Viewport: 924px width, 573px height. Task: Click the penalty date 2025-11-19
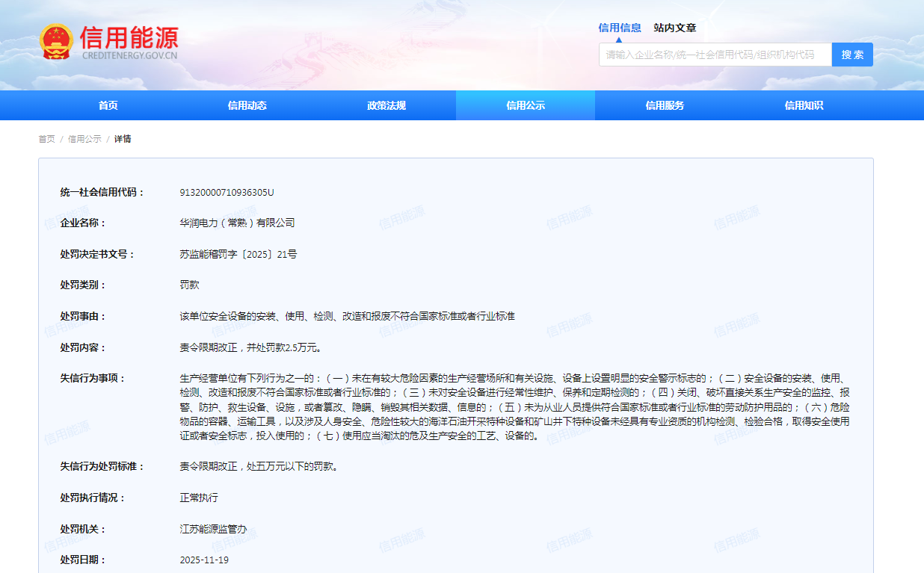pyautogui.click(x=204, y=560)
